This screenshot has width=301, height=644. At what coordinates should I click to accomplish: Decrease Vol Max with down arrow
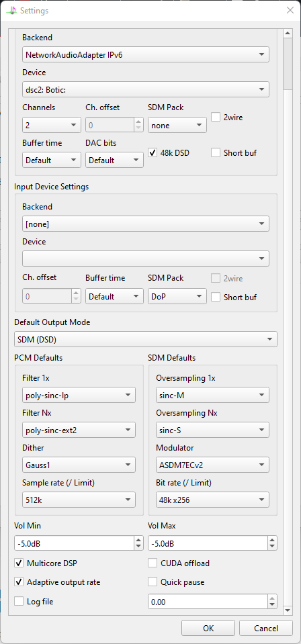272,547
